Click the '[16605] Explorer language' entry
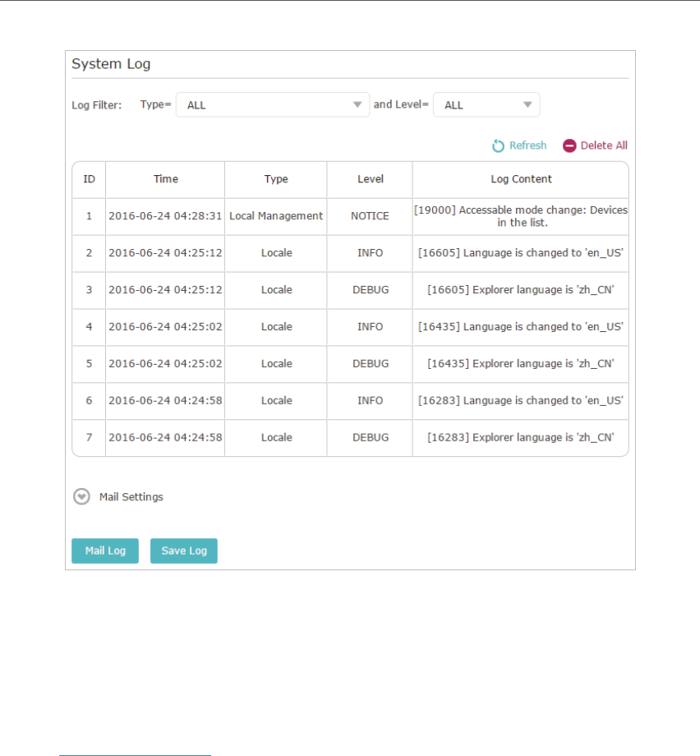Screen dimensions: 700x756 521,290
